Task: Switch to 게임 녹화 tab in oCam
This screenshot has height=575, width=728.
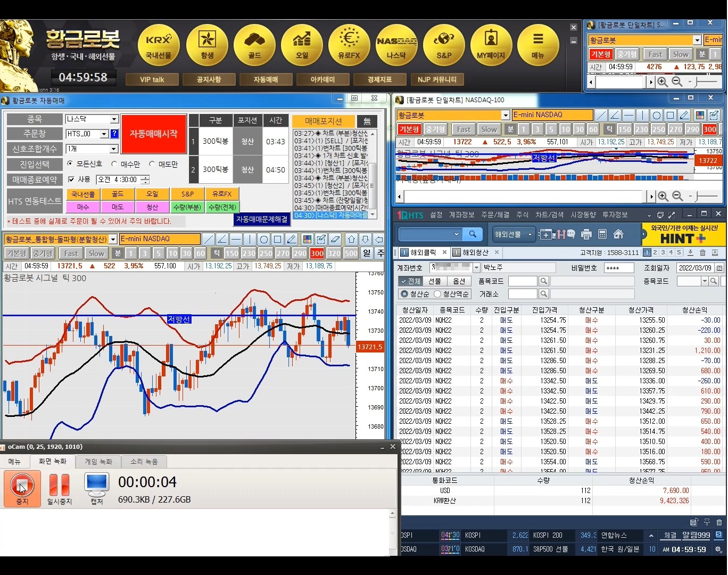Action: pos(98,462)
